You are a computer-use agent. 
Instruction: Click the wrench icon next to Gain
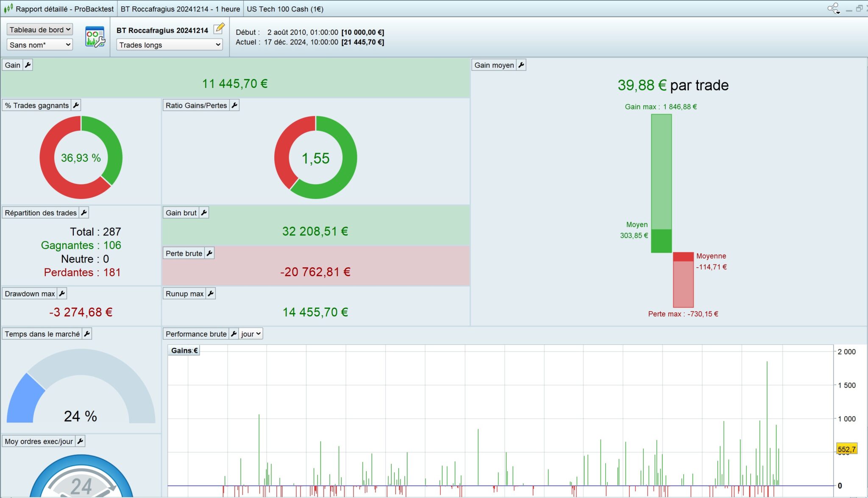click(x=28, y=65)
